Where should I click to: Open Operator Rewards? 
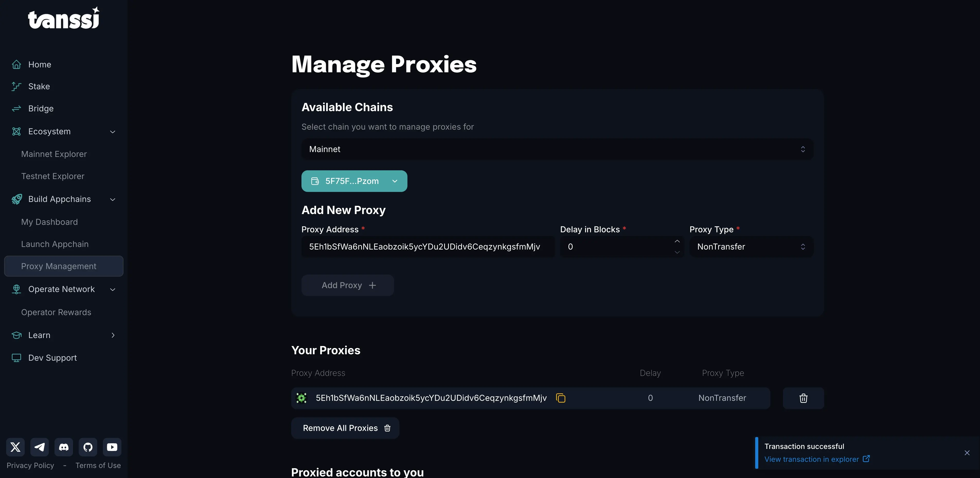click(x=56, y=312)
